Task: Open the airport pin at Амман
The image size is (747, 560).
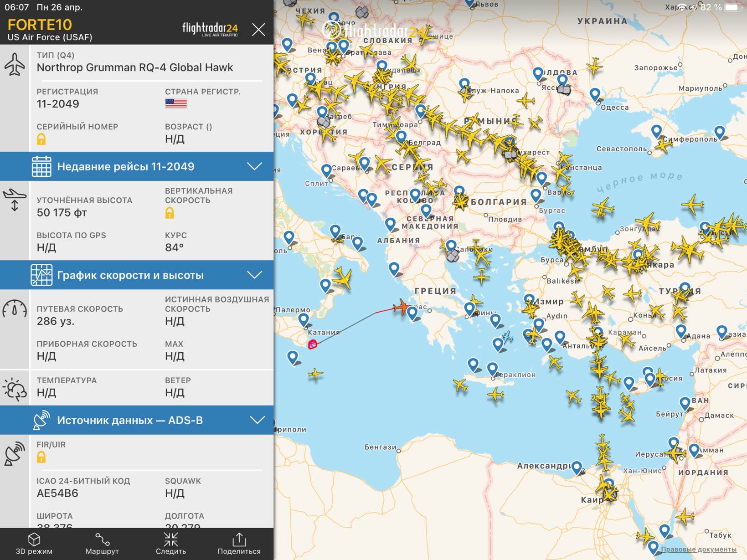Action: 694,451
